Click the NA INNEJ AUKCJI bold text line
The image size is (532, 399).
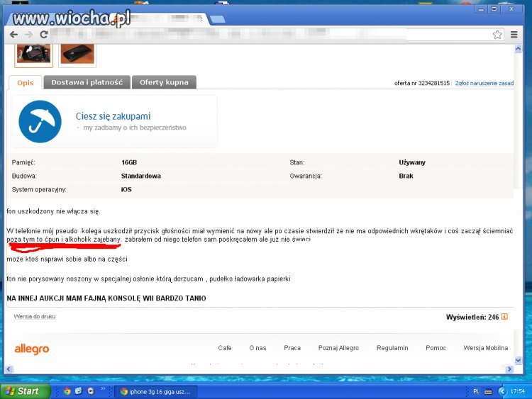(x=106, y=298)
